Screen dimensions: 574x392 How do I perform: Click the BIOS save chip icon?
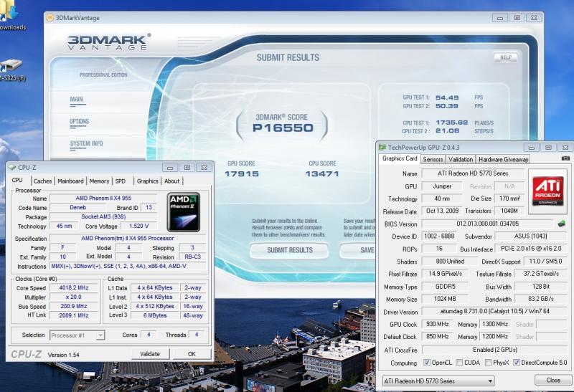point(562,224)
